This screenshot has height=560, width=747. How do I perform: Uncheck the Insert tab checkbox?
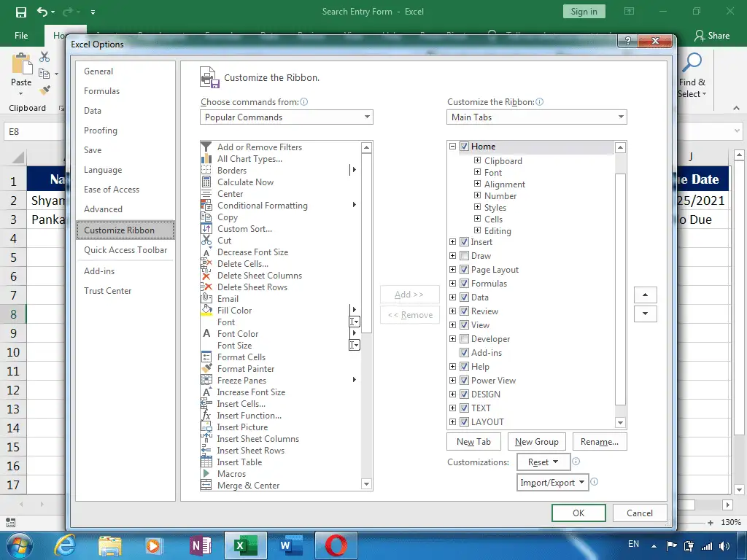[x=464, y=242]
